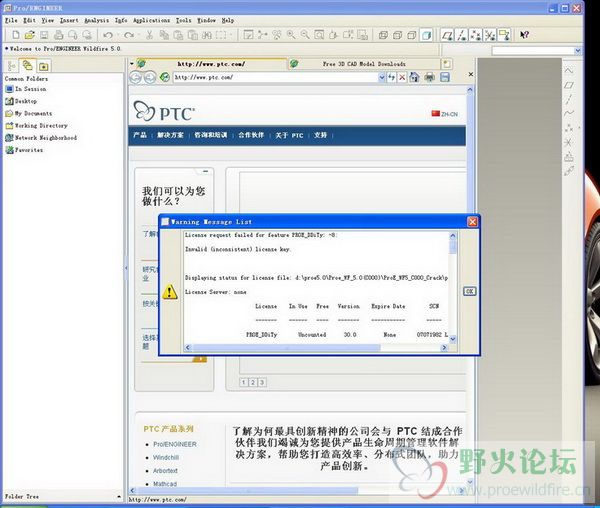
Task: Click the Refit view icon
Action: pos(319,35)
